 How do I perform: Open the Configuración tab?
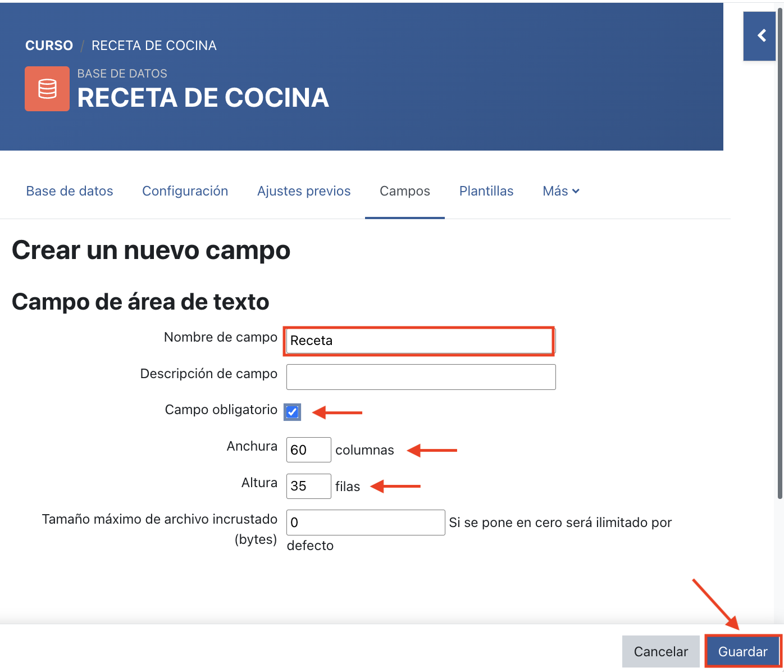coord(185,191)
